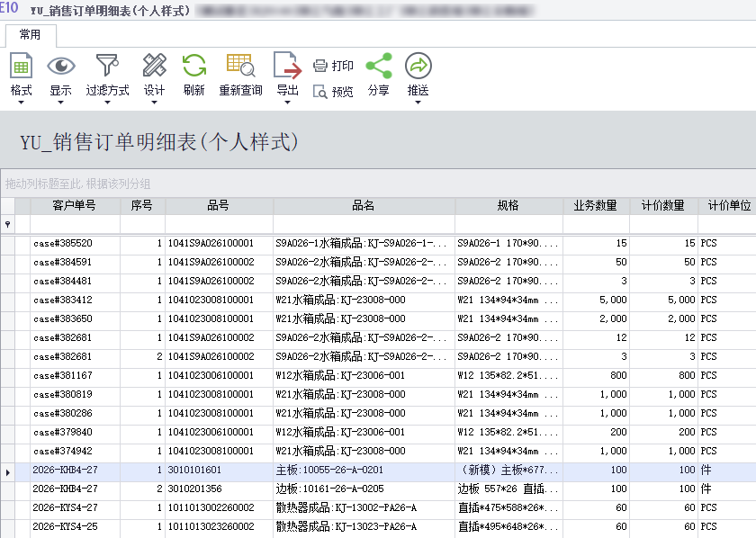
Task: Expand the 推送 dropdown arrow
Action: [418, 103]
